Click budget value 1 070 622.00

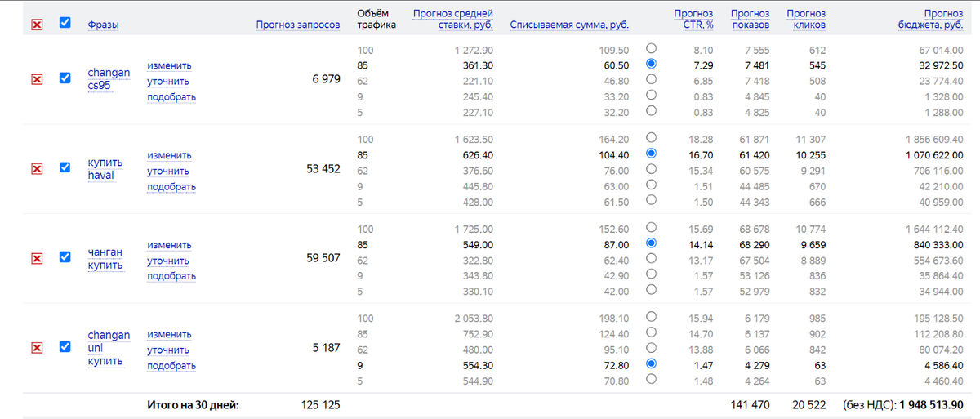click(x=933, y=154)
